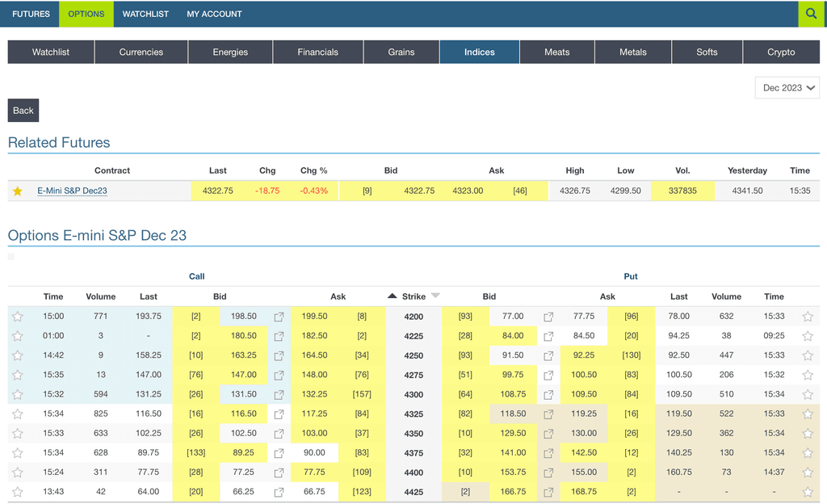Select the Crypto category tab
This screenshot has width=827, height=504.
click(780, 52)
